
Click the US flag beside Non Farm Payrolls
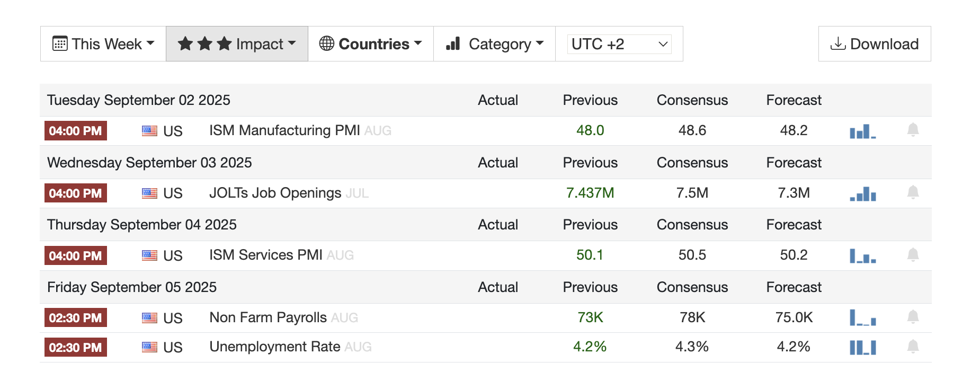149,318
